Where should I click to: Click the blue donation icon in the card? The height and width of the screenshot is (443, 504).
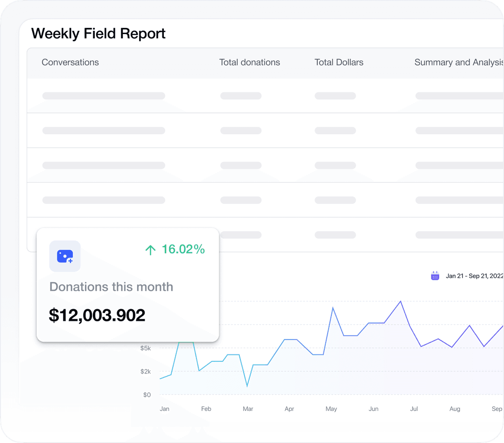[65, 256]
